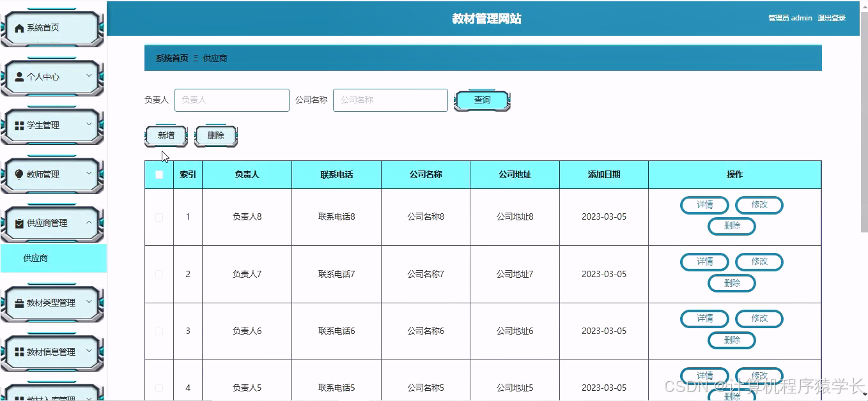Image resolution: width=868 pixels, height=401 pixels.
Task: Open the 系统首页 sidebar menu item
Action: 52,28
